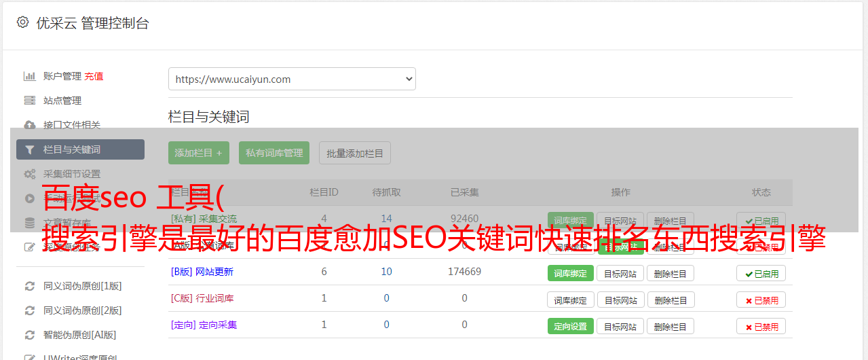Click 目标网站 for the 定向采集 row

(x=620, y=326)
